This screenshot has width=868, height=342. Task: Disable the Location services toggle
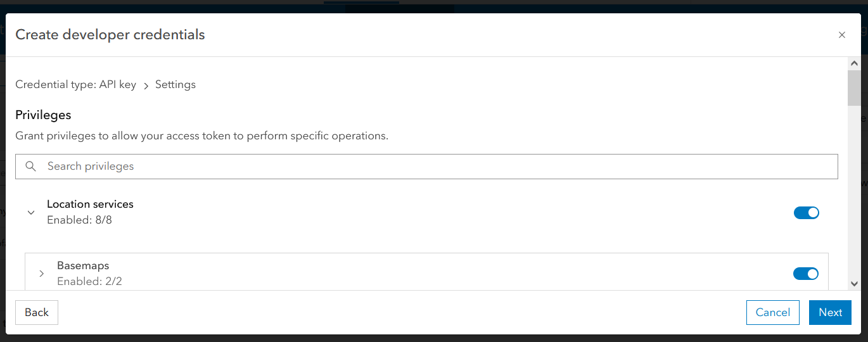click(x=806, y=213)
